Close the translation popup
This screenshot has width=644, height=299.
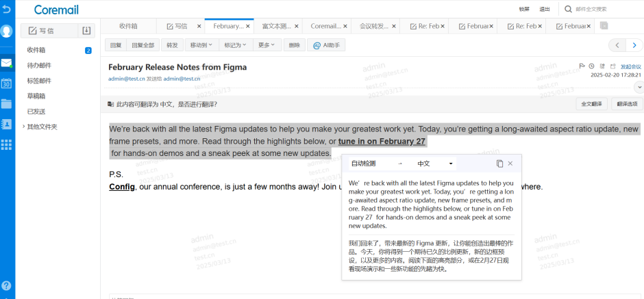click(x=510, y=164)
